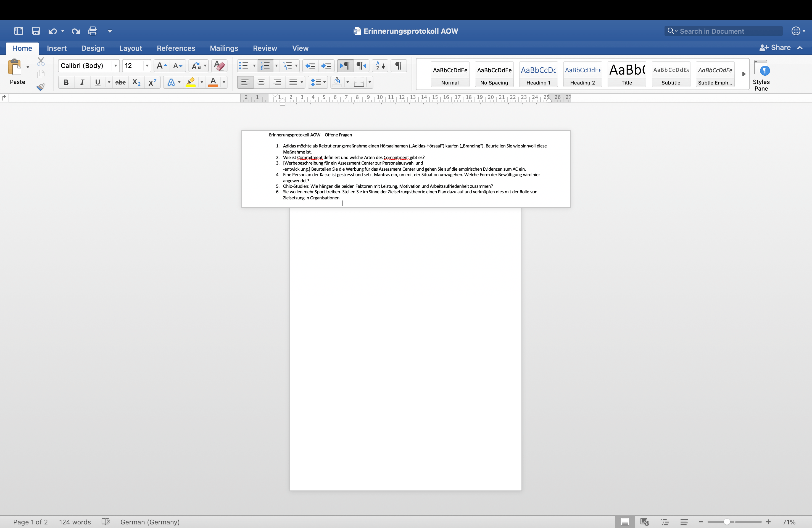Toggle Bold formatting

click(x=66, y=82)
